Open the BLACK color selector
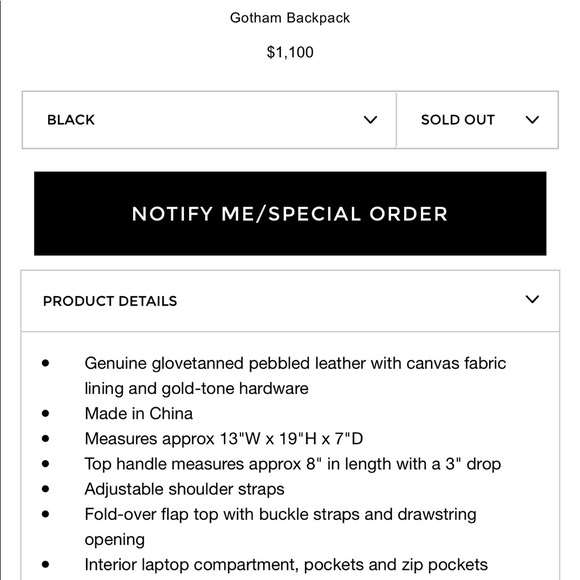The image size is (580, 580). (x=209, y=120)
